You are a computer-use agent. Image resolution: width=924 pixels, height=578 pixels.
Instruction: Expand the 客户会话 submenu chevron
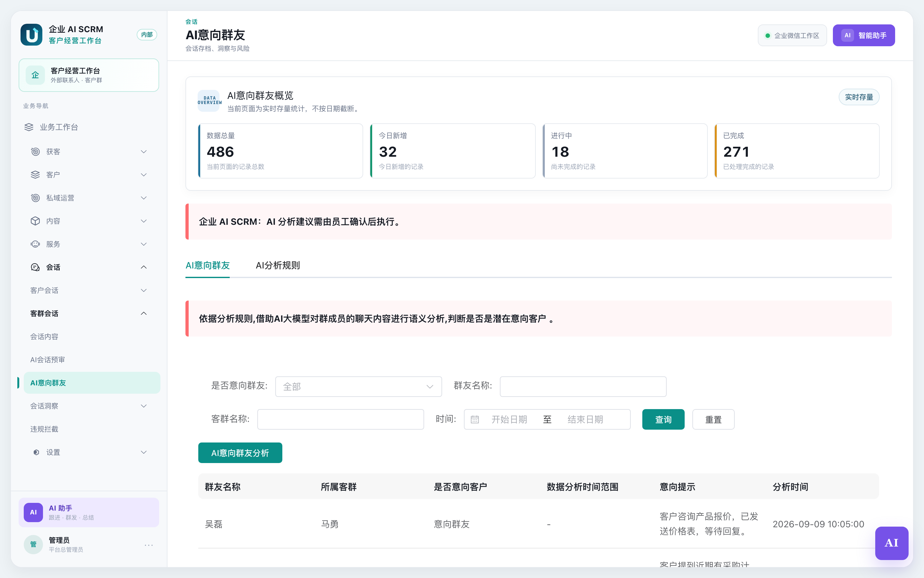click(x=143, y=291)
